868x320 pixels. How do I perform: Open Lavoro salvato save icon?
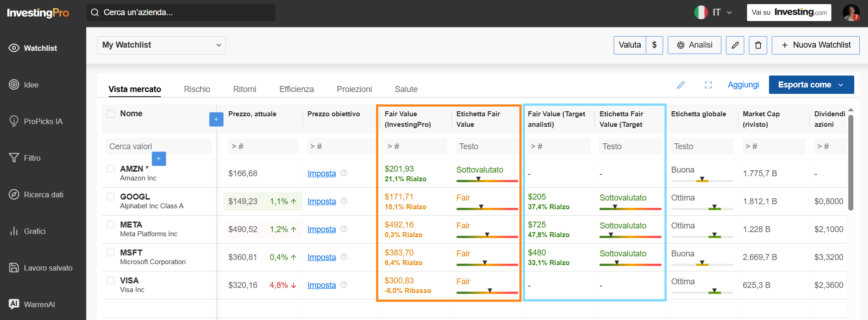[14, 268]
